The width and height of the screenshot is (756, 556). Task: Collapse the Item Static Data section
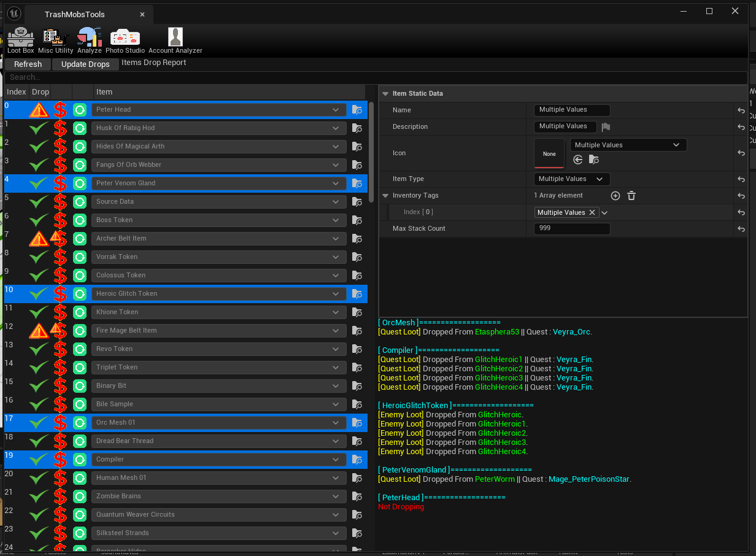(385, 94)
